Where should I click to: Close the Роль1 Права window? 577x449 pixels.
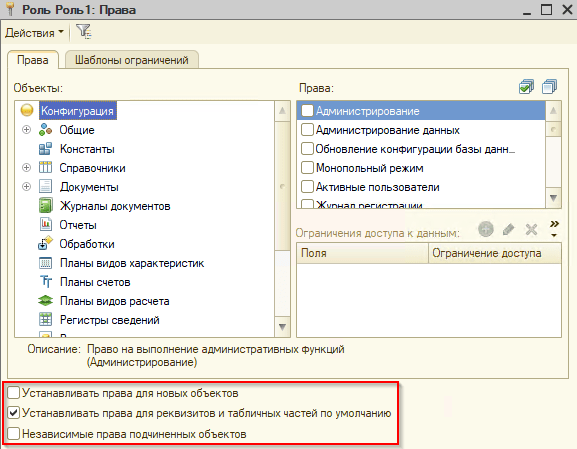(x=567, y=9)
